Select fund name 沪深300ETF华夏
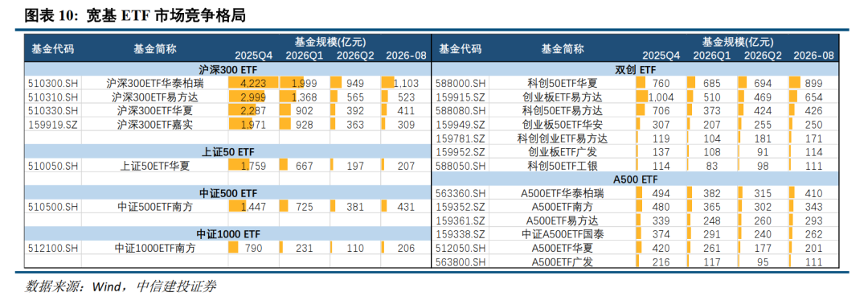Viewport: 868px width, 305px height. click(155, 110)
